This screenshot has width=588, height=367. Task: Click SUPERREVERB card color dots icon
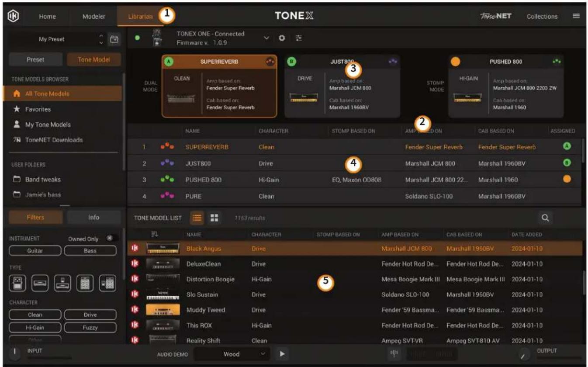(x=270, y=62)
